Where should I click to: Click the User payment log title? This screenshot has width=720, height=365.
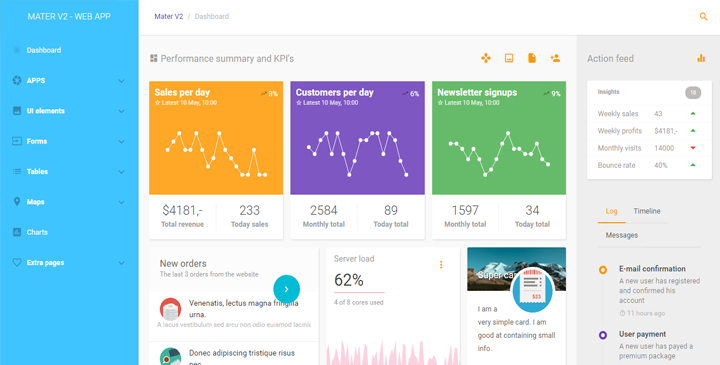tap(642, 334)
